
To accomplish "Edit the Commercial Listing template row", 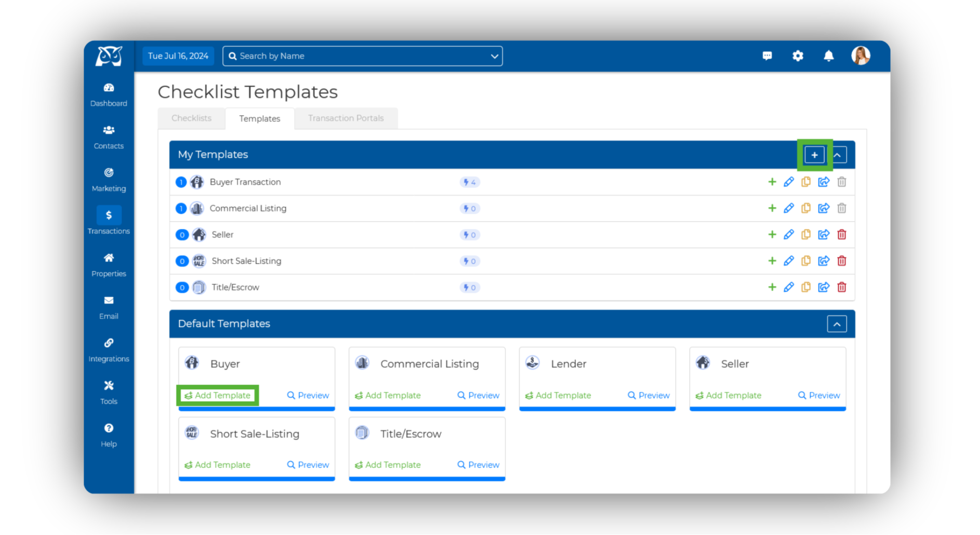I will pyautogui.click(x=788, y=208).
